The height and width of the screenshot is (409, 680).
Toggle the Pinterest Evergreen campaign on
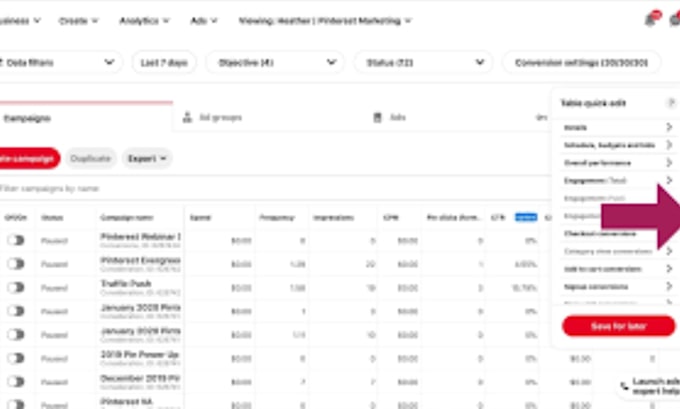(15, 264)
